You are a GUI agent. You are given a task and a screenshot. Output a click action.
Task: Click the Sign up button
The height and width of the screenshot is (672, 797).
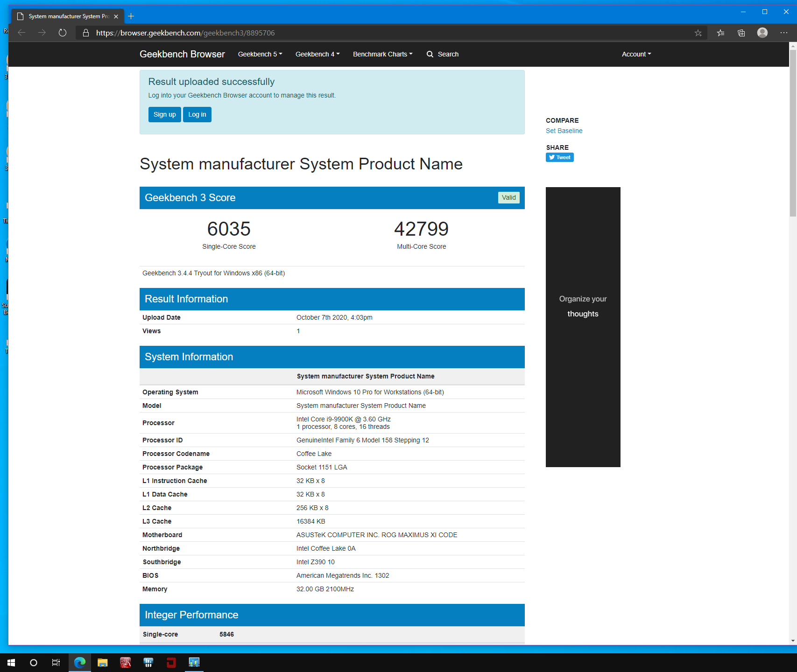coord(165,114)
